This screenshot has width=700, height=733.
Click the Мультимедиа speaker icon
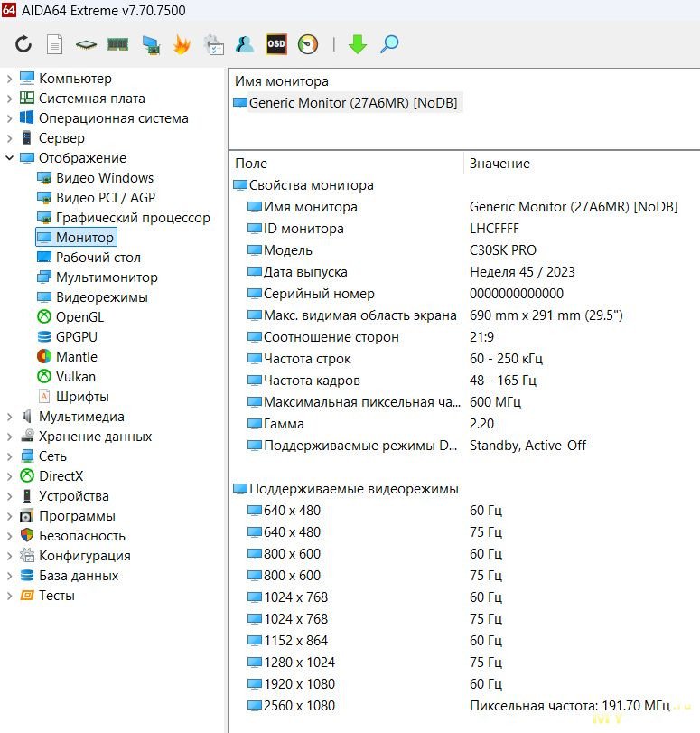(26, 416)
